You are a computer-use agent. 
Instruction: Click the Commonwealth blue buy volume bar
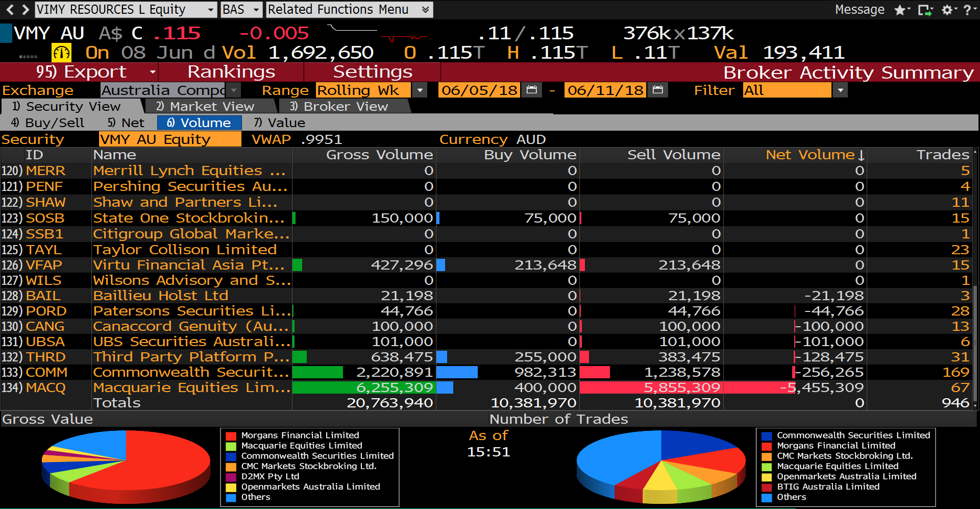coord(457,372)
